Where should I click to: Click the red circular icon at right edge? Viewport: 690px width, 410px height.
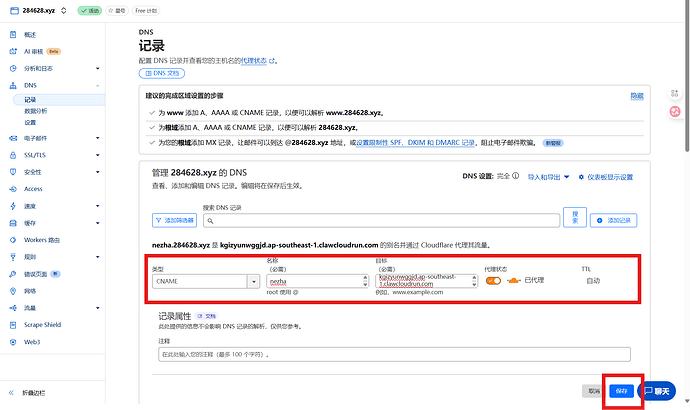coord(675,111)
